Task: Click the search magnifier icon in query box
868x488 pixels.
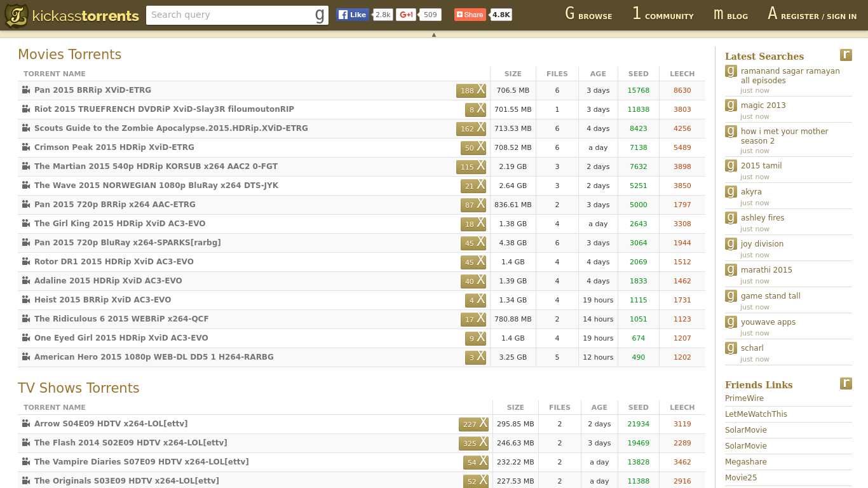Action: click(x=320, y=15)
